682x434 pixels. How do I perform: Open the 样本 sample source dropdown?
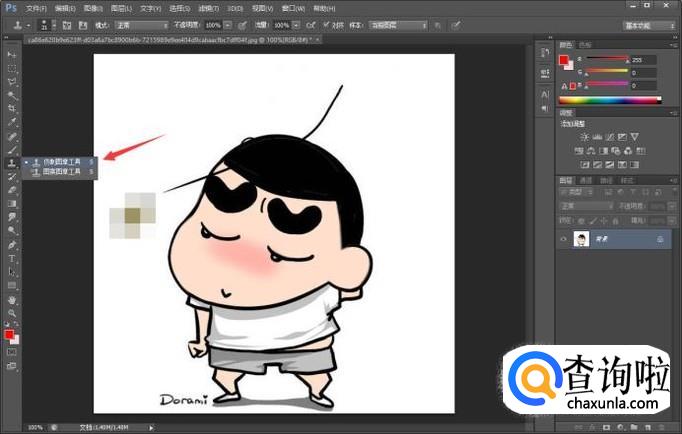coord(398,25)
